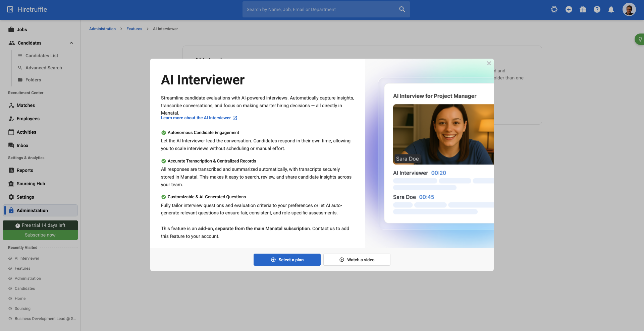The width and height of the screenshot is (644, 331).
Task: Open recently visited Features
Action: [22, 268]
